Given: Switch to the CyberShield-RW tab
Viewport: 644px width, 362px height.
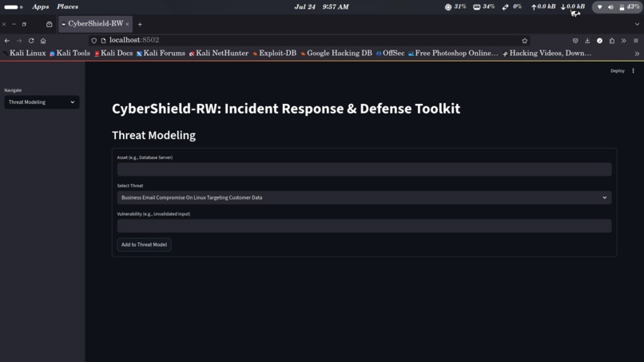Looking at the screenshot, I should pyautogui.click(x=95, y=24).
